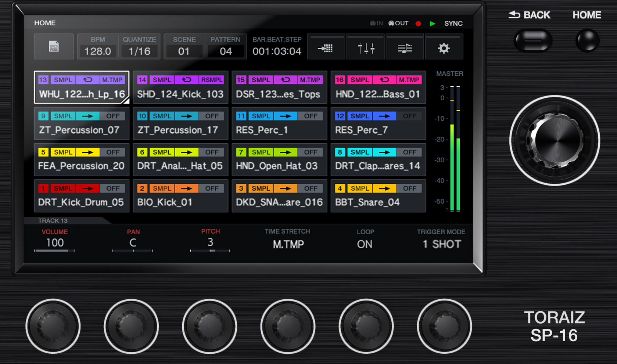617x364 pixels.
Task: Open the arranger with music note icon
Action: [405, 47]
